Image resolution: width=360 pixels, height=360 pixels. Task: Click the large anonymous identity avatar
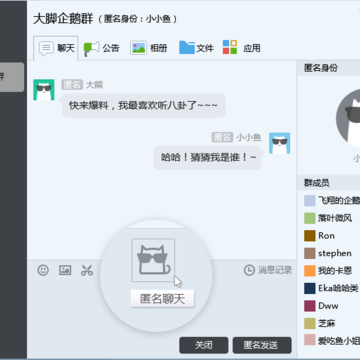[348, 118]
